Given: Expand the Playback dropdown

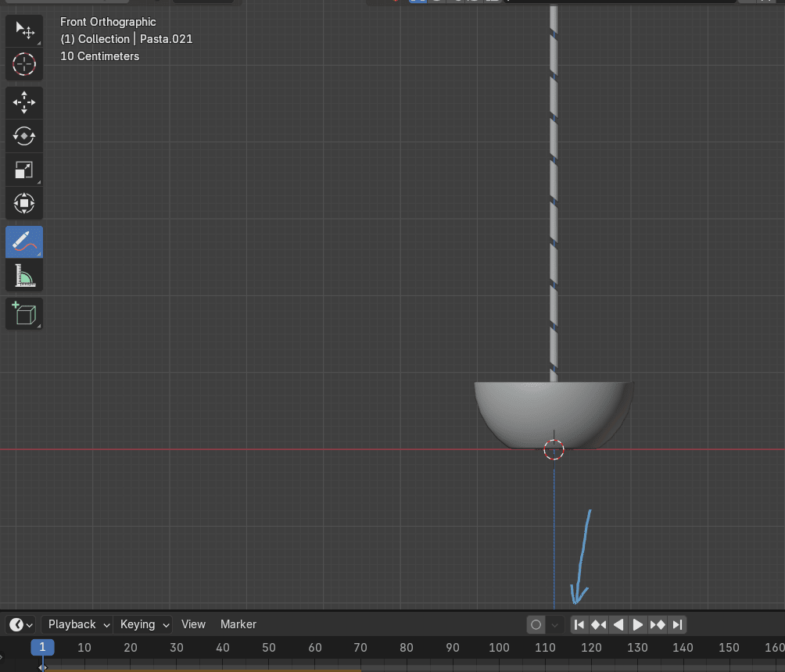Looking at the screenshot, I should tap(79, 624).
